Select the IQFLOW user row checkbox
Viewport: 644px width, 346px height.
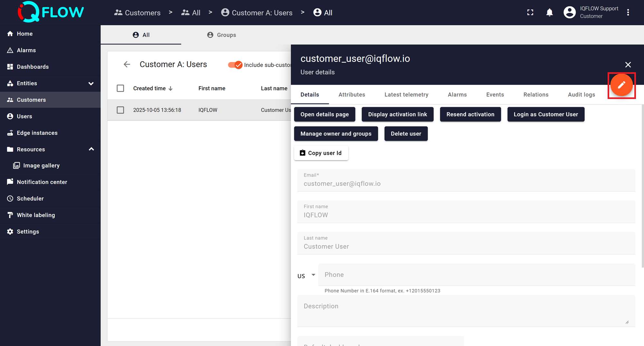120,110
